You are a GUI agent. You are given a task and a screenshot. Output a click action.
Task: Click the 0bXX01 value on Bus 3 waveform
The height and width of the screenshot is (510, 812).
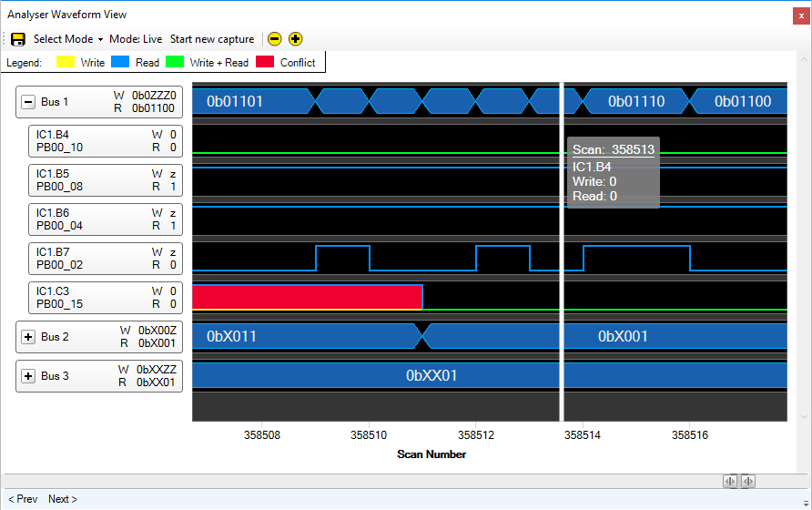(x=431, y=375)
